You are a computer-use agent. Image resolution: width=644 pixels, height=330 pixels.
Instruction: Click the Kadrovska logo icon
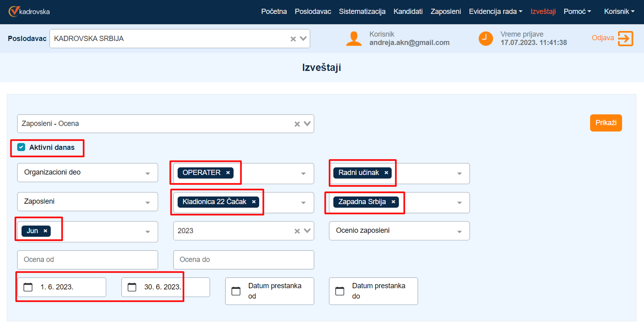(14, 11)
